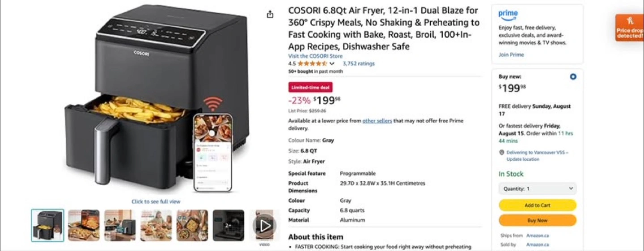Select the second thumbnail with food trays
644x251 pixels.
coord(84,226)
